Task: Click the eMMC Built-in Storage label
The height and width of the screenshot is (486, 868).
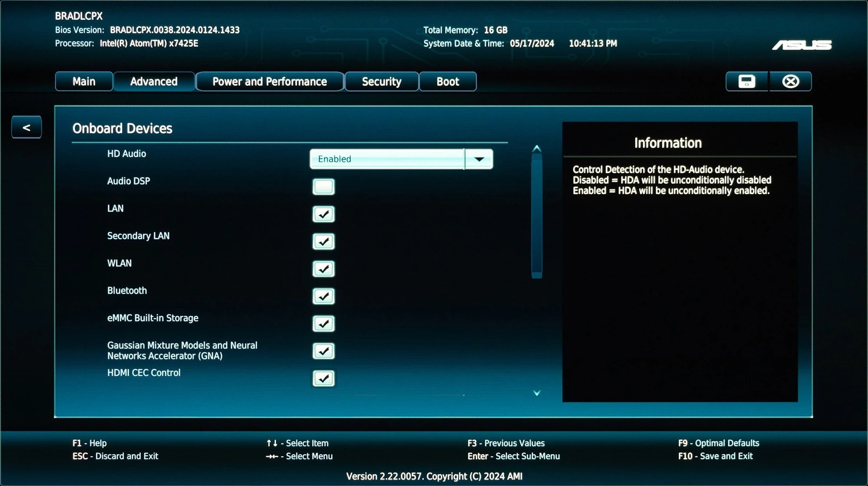Action: click(153, 318)
